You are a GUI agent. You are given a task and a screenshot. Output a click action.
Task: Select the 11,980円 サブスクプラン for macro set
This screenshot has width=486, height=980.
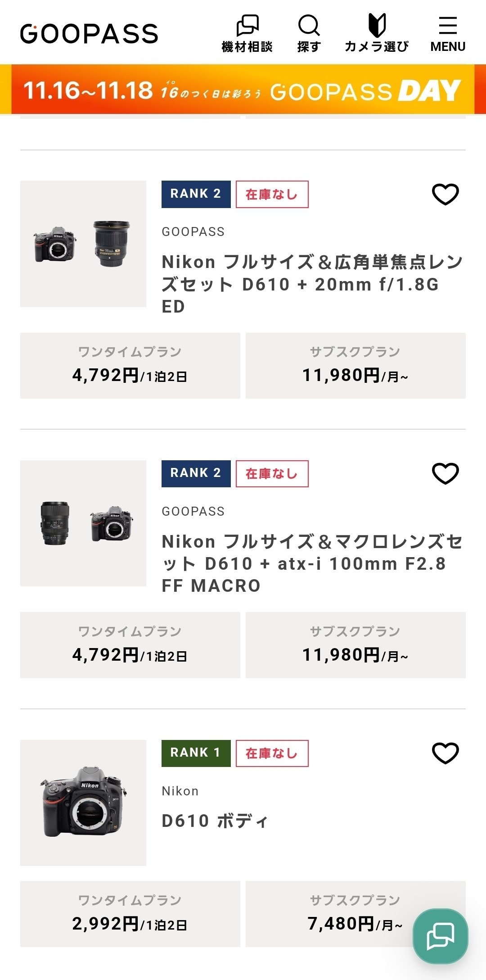click(x=355, y=645)
